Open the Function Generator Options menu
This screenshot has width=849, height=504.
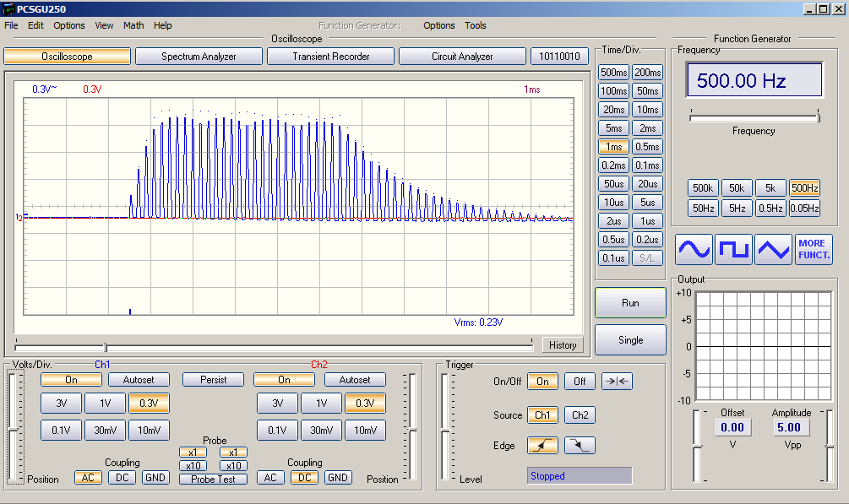439,25
